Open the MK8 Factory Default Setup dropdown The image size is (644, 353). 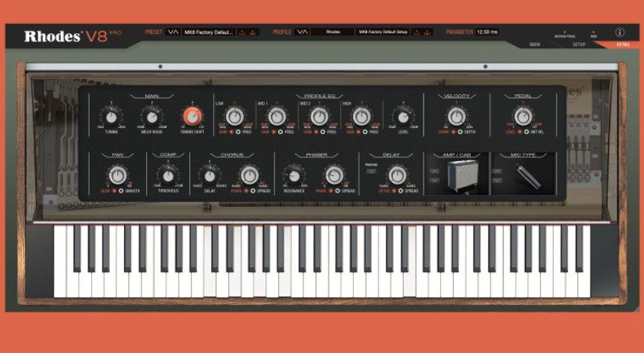tap(383, 32)
